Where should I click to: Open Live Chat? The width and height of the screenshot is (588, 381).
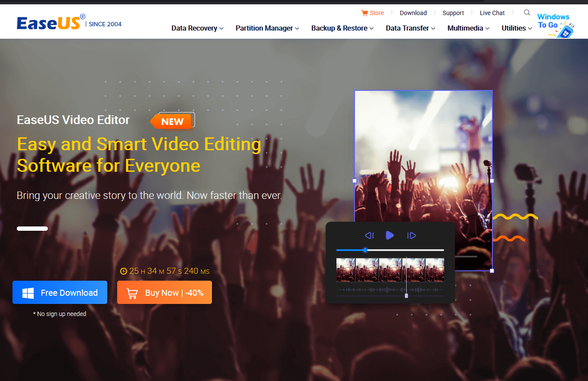tap(492, 13)
